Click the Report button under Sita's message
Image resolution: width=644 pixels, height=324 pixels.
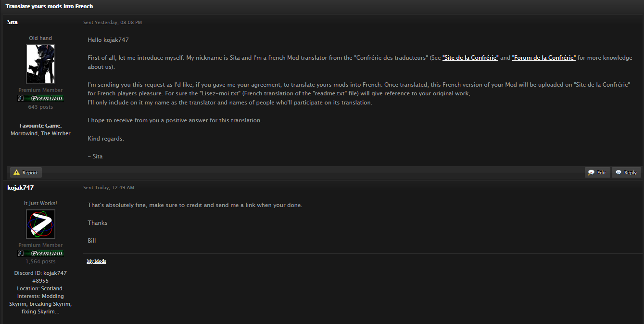pyautogui.click(x=25, y=172)
